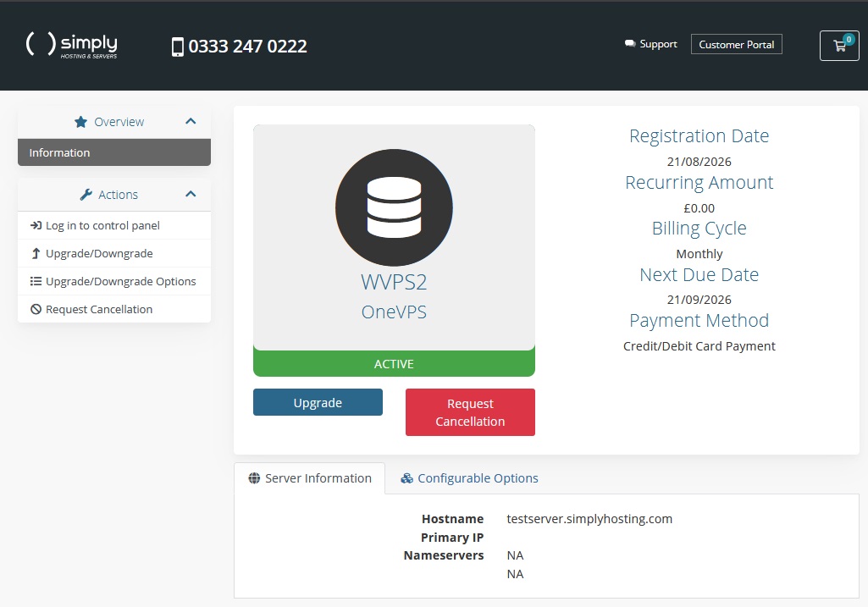Click the £0.00 recurring amount
The width and height of the screenshot is (868, 607).
pyautogui.click(x=699, y=208)
